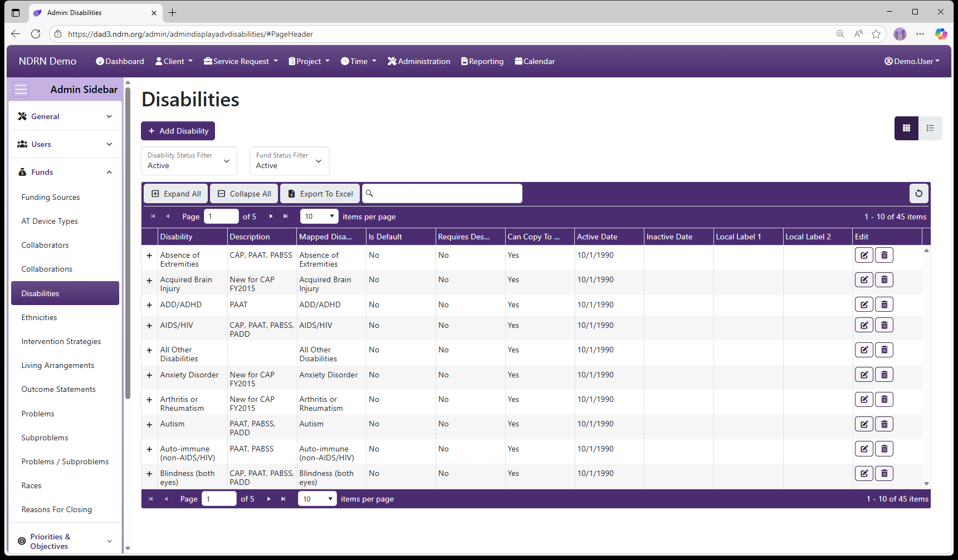Go to next page in top pager

(271, 217)
